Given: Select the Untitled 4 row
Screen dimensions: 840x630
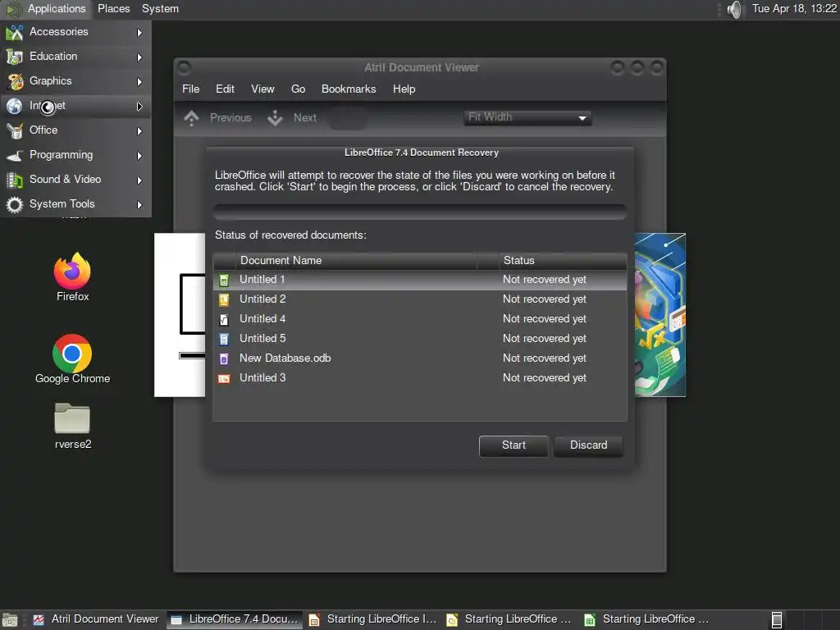Looking at the screenshot, I should tap(420, 319).
